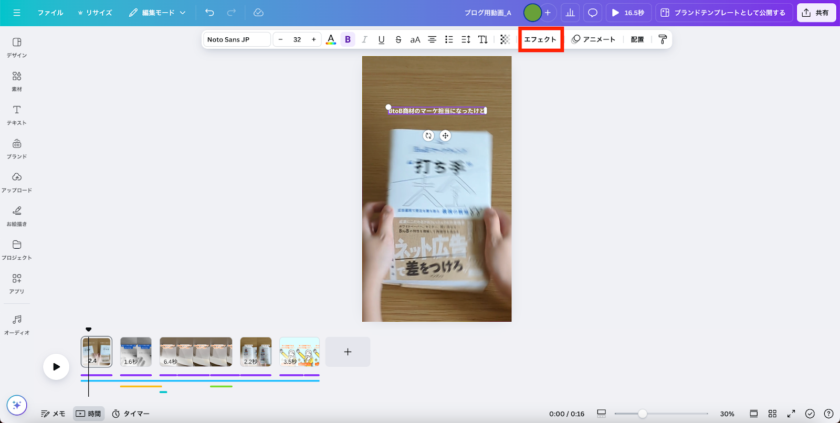Open the アップロード uploads panel
Screen dimensions: 840x423
pos(17,181)
